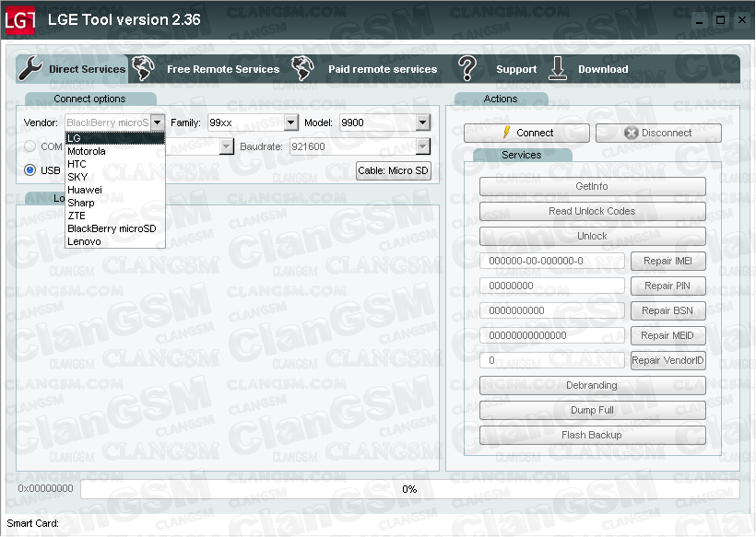Close the LGE Tool window

point(742,20)
